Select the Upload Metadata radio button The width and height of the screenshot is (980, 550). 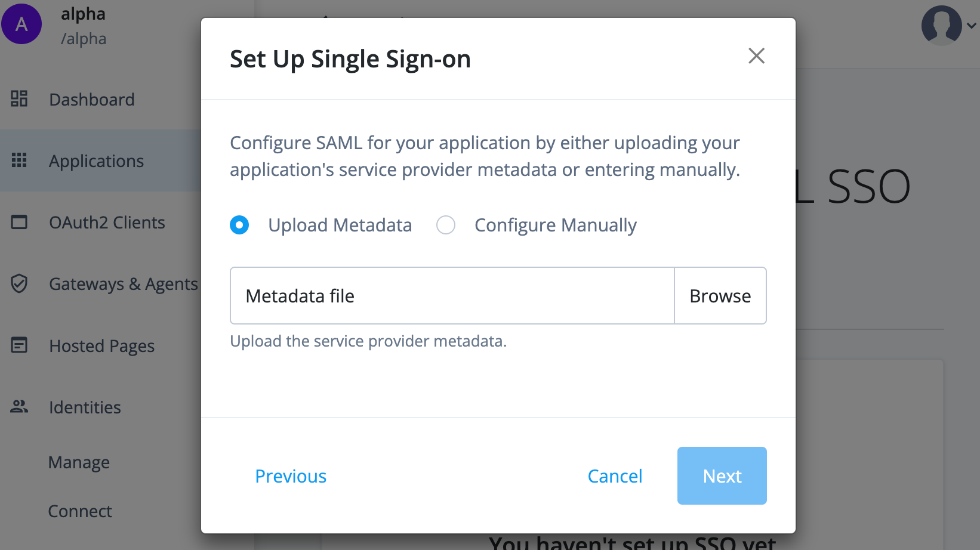pos(239,225)
